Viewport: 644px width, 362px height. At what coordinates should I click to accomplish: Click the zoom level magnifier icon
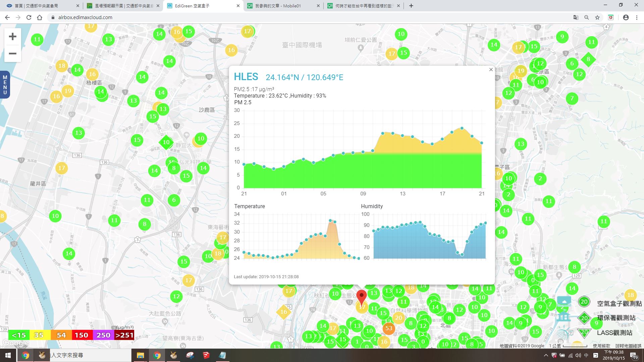[x=586, y=17]
